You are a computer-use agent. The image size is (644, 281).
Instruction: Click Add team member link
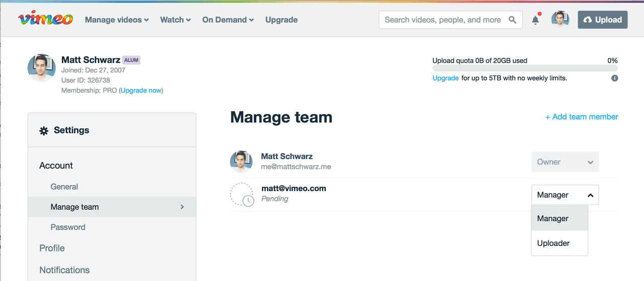(582, 117)
